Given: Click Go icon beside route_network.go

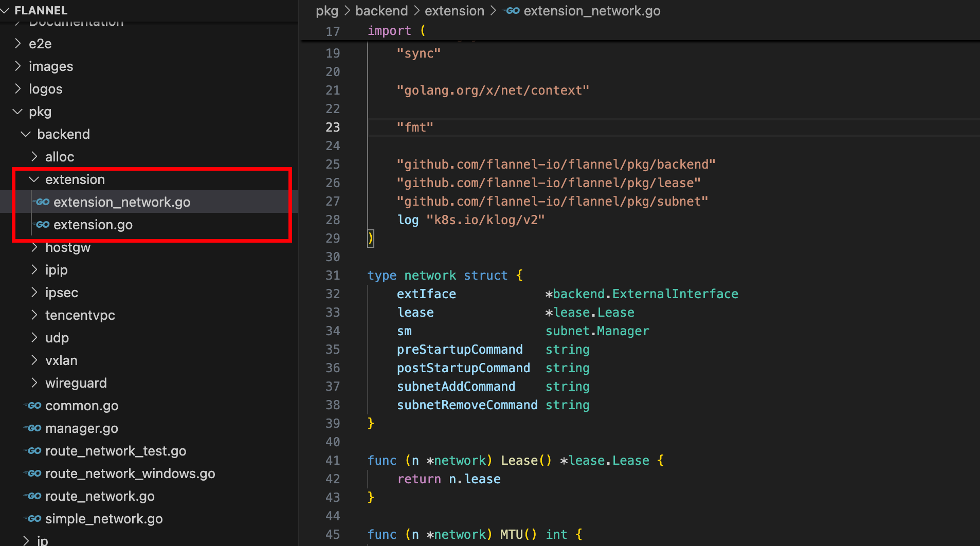Looking at the screenshot, I should [34, 496].
